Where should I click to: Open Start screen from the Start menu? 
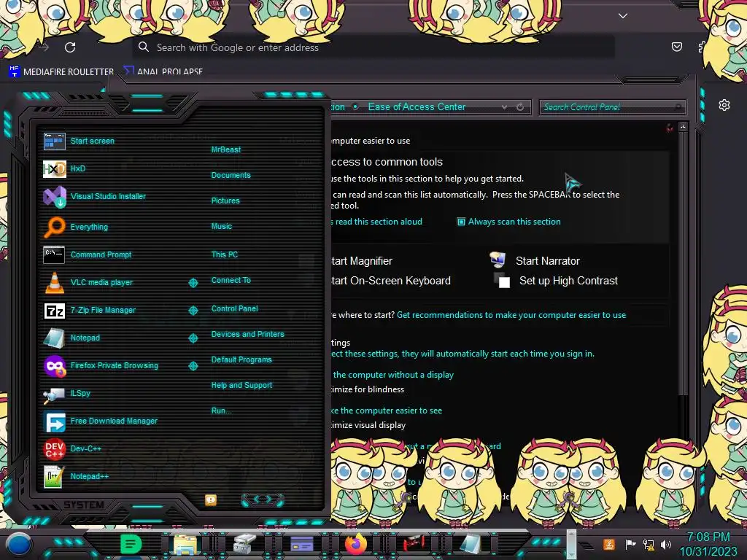pyautogui.click(x=79, y=141)
